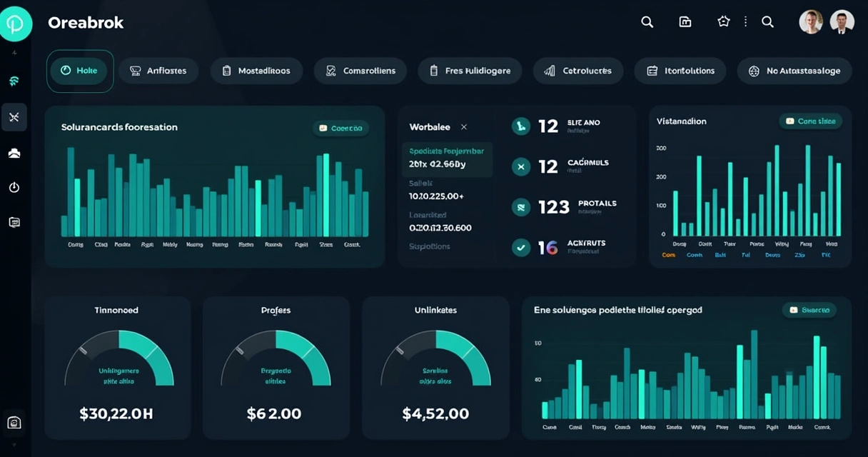Open the search icon in the top bar
Image resolution: width=868 pixels, height=457 pixels.
point(647,21)
